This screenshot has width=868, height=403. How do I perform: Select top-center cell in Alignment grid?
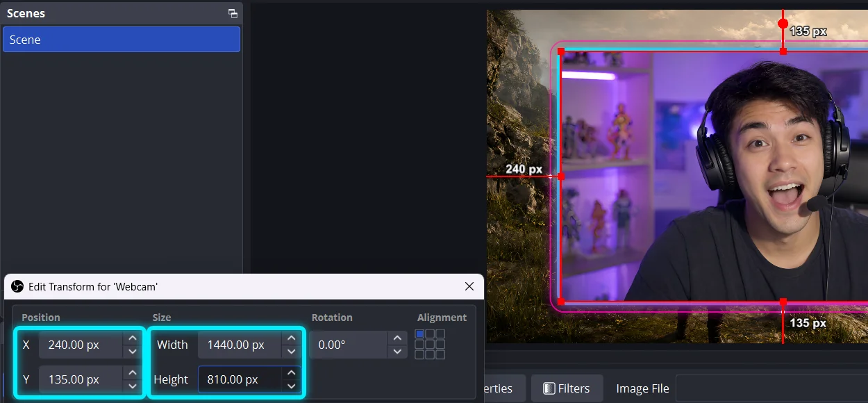point(430,334)
